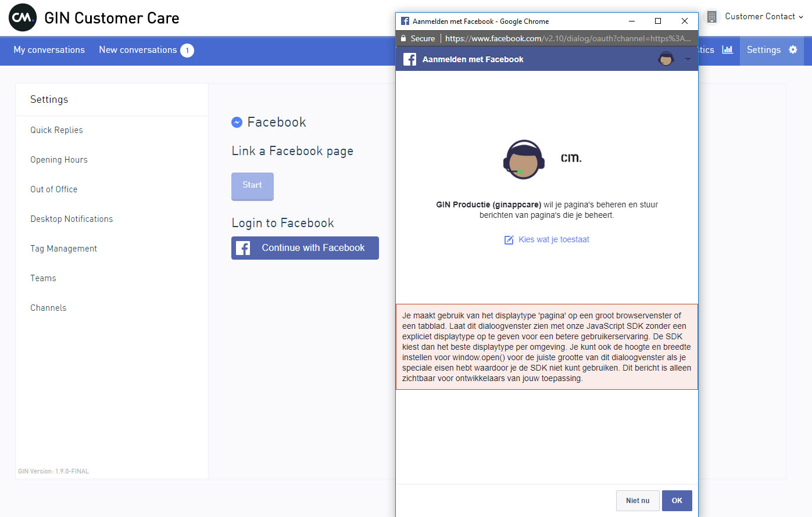The height and width of the screenshot is (517, 812).
Task: Click the Start button to link a page
Action: (x=252, y=186)
